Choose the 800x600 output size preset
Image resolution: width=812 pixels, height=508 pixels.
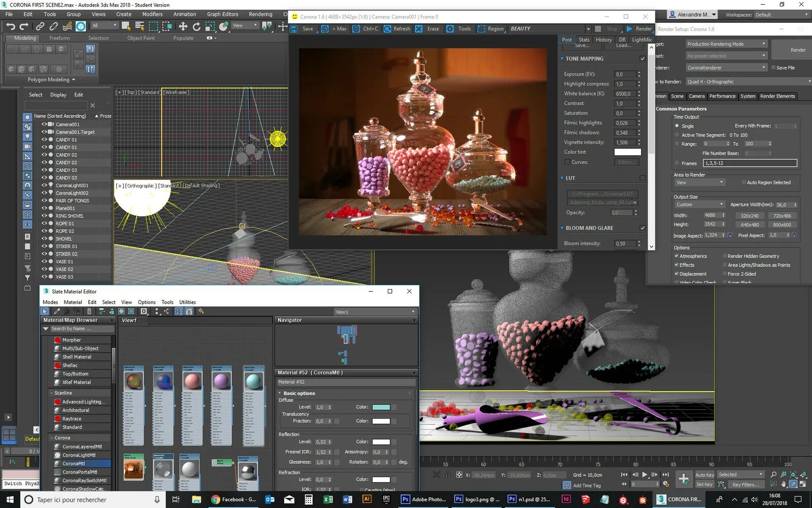point(782,225)
